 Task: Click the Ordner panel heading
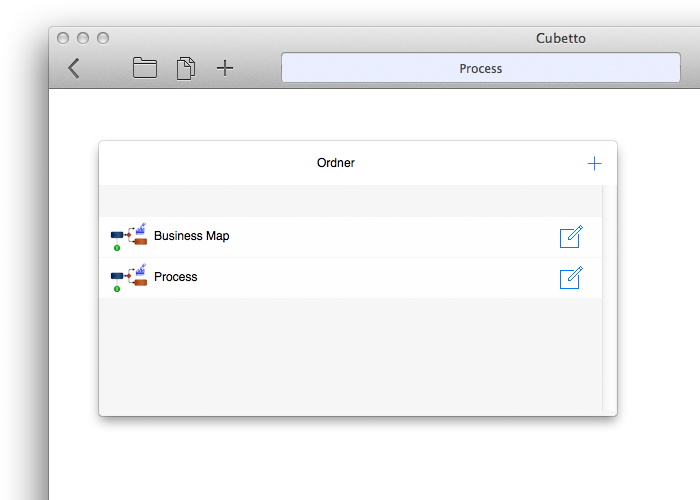click(336, 163)
